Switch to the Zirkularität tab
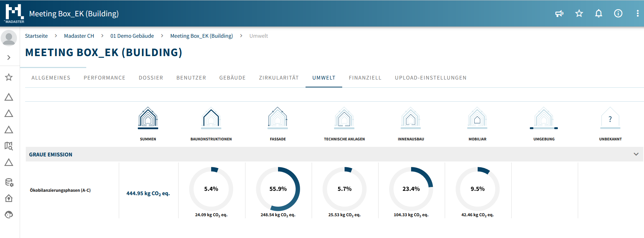Screen dimensions: 644x238 point(279,78)
